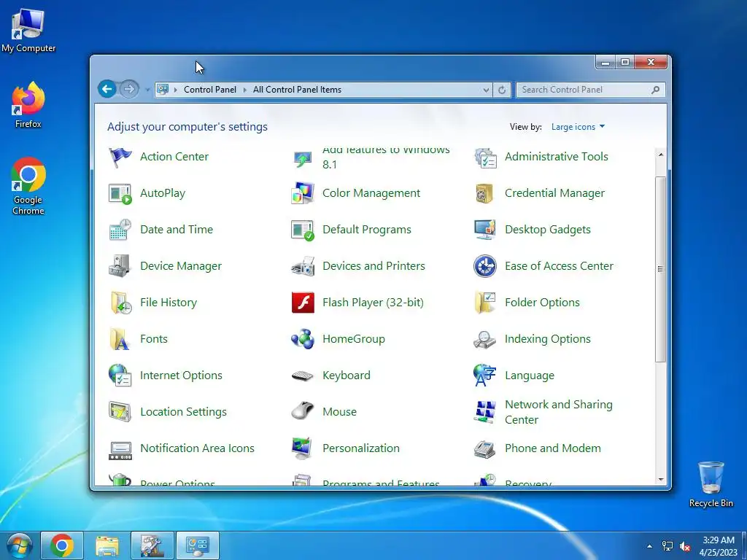Open Credential Manager vault icon
Image resolution: width=747 pixels, height=560 pixels.
[x=485, y=193]
